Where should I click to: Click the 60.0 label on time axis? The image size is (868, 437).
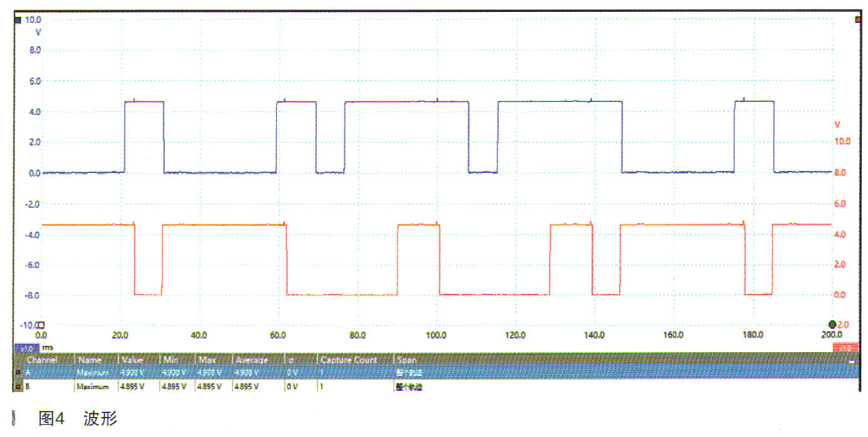point(278,335)
